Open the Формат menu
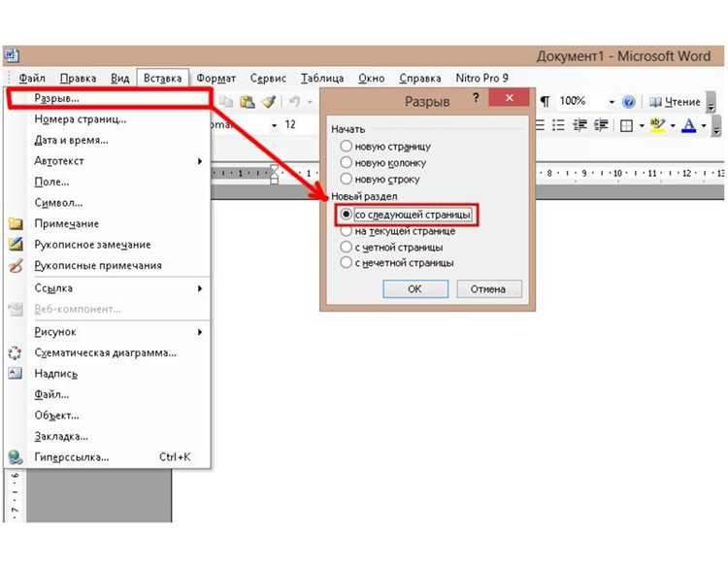This screenshot has width=728, height=568. (x=215, y=78)
